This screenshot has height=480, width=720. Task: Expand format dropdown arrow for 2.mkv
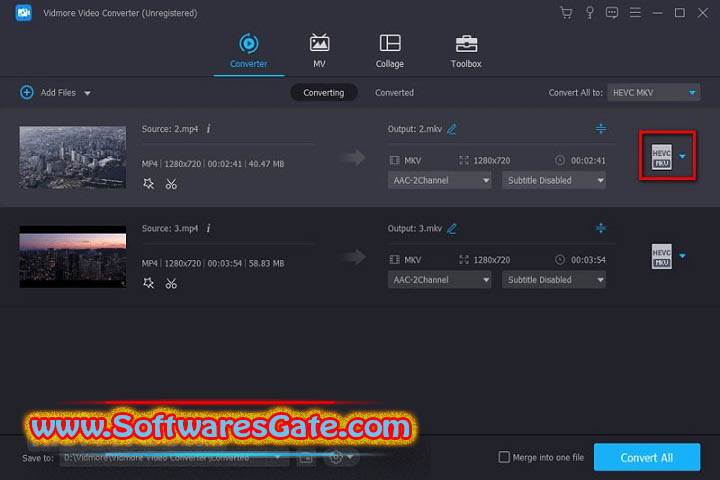click(683, 156)
